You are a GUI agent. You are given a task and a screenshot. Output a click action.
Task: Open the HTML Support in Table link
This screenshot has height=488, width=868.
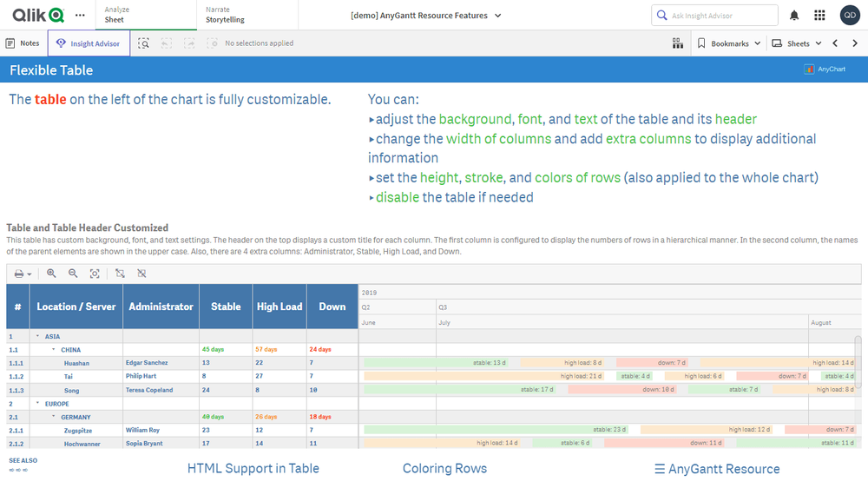253,469
